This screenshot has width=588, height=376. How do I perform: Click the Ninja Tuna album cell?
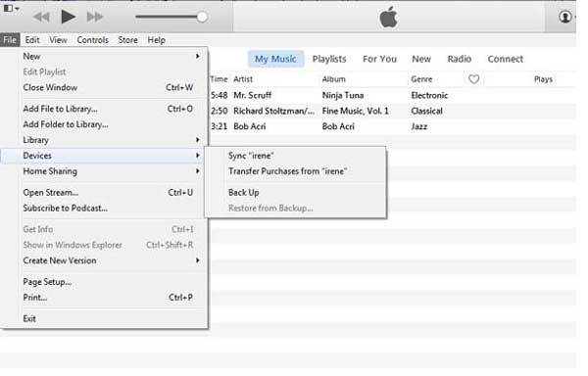tap(343, 96)
